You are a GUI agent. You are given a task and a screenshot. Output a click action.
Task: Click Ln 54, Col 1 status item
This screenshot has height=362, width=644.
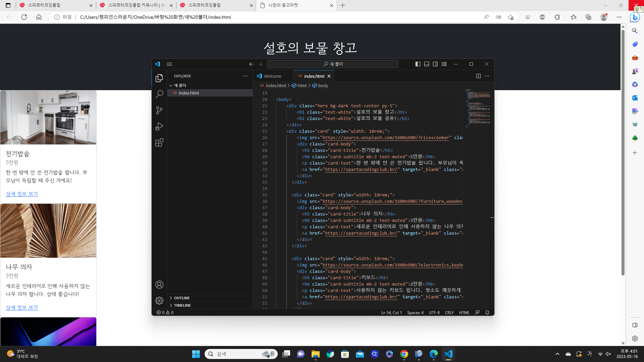click(x=391, y=312)
